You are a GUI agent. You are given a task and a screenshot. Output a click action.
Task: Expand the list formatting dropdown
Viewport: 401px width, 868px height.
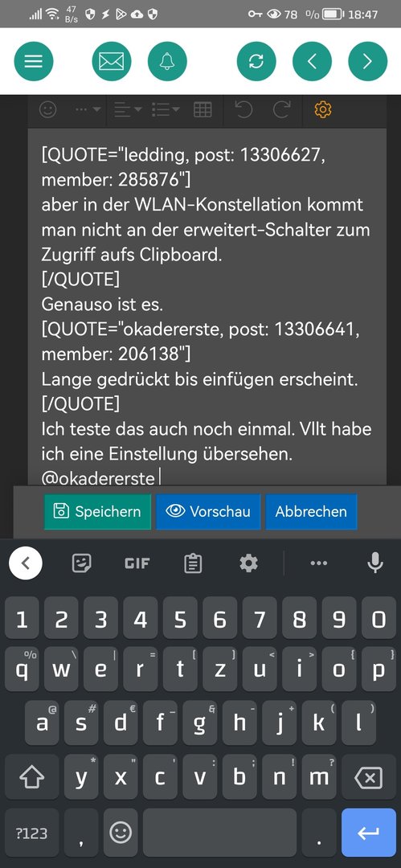(165, 109)
